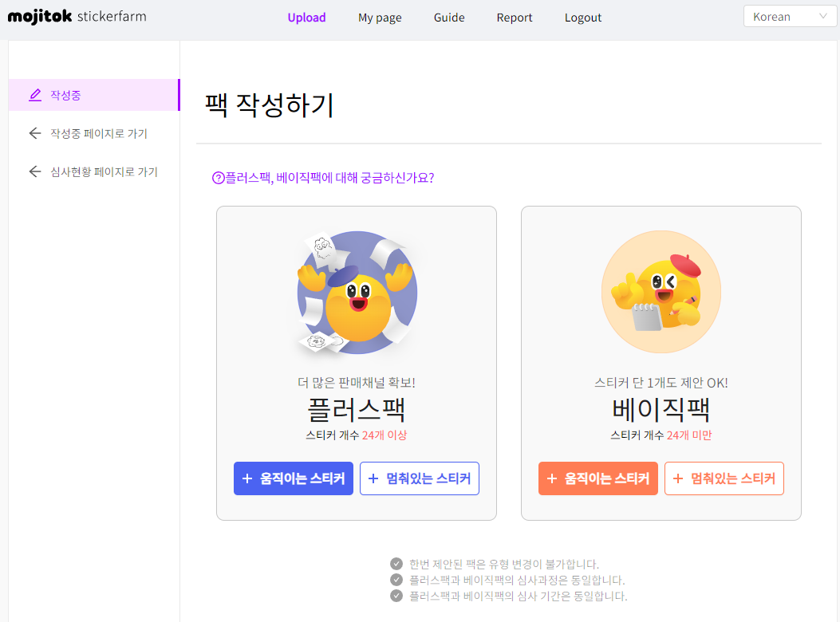Click the 베이직팩 mascot illustration
The height and width of the screenshot is (622, 840).
661,292
